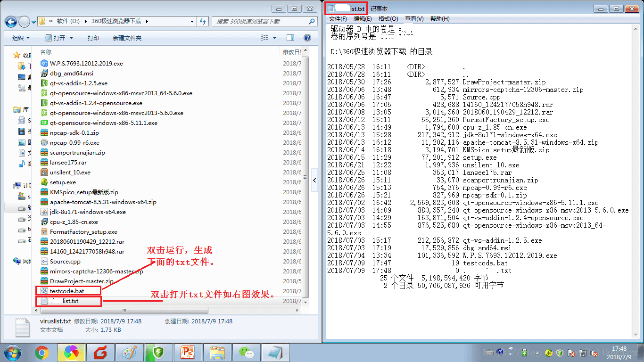Expand the arrow after 360极速浏览器下载 breadcrumb
Image resolution: width=644 pixels, height=362 pixels.
pos(147,21)
